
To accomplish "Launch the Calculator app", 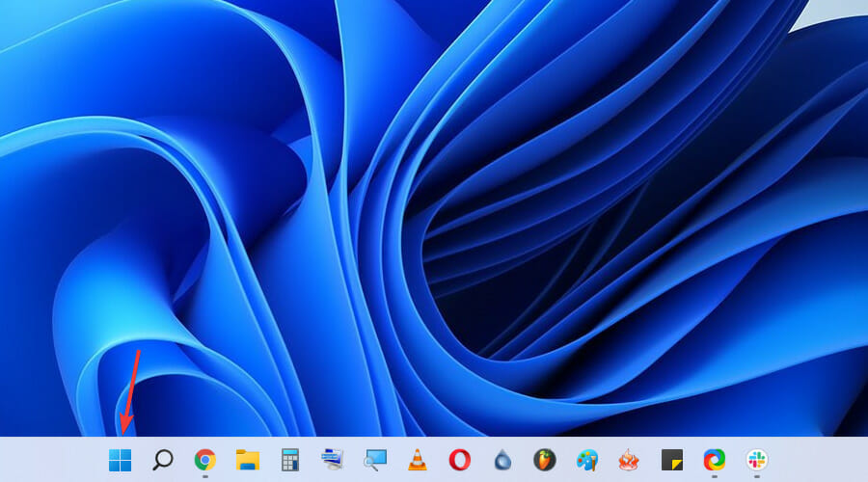I will [x=289, y=460].
